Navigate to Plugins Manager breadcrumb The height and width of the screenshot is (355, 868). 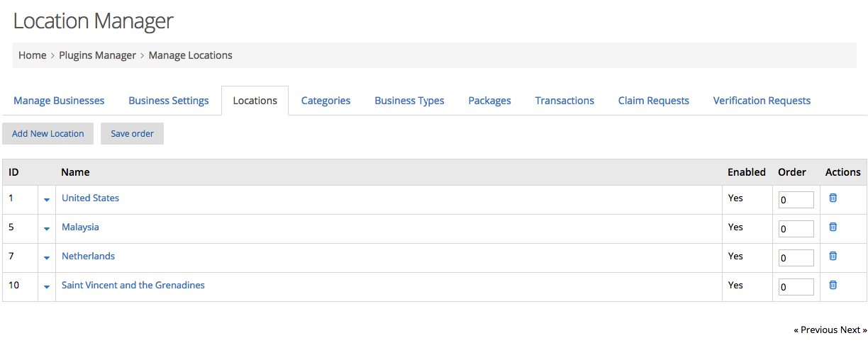[x=97, y=55]
